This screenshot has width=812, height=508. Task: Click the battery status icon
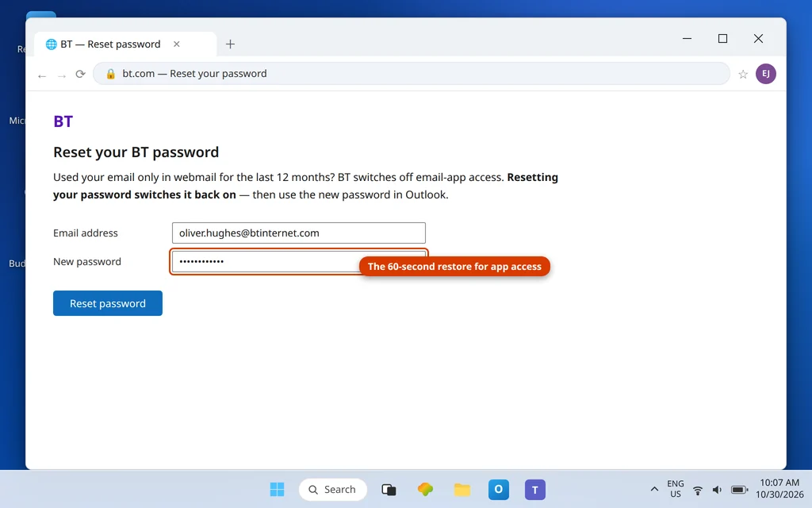coord(740,490)
